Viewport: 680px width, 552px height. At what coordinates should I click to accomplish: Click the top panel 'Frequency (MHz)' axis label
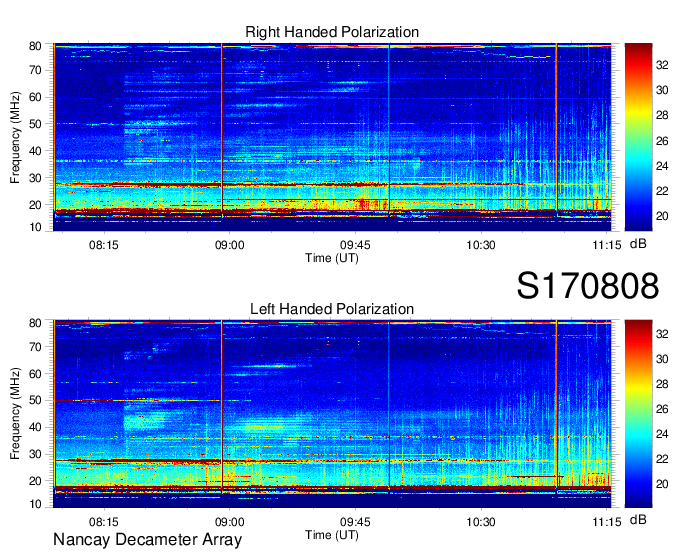[15, 137]
